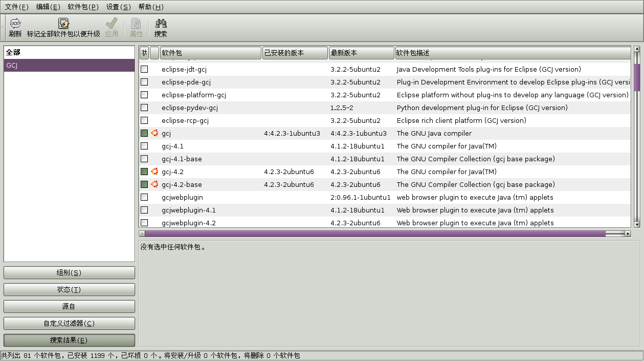Toggle status checkbox for eclipse-jdt-gcj
The height and width of the screenshot is (361, 644).
pos(144,69)
